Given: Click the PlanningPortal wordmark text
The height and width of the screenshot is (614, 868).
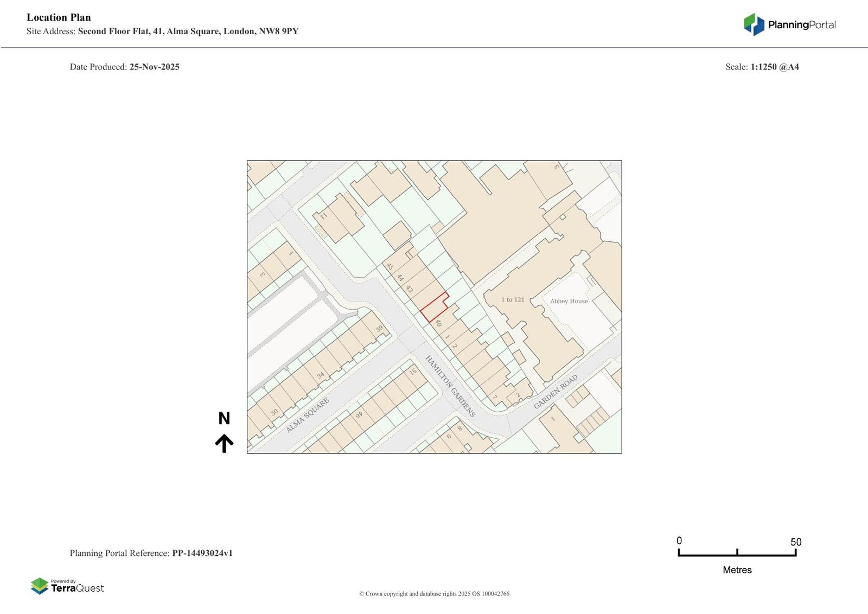Looking at the screenshot, I should tap(801, 25).
